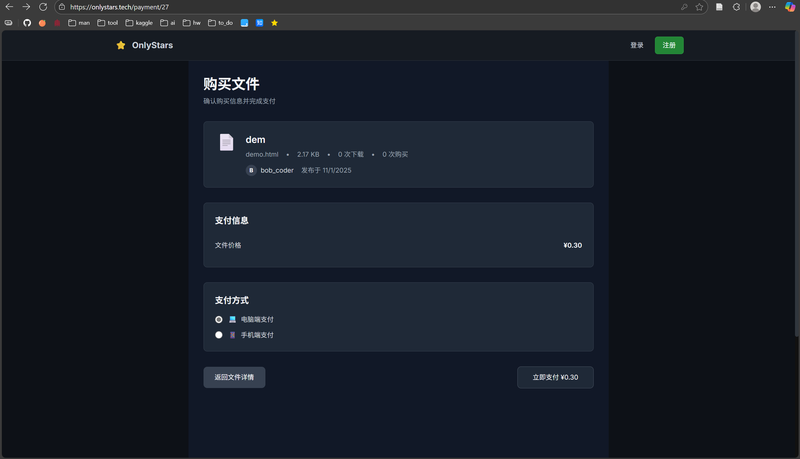Click the first bookmark bar link icon
This screenshot has height=459, width=800.
[9, 23]
